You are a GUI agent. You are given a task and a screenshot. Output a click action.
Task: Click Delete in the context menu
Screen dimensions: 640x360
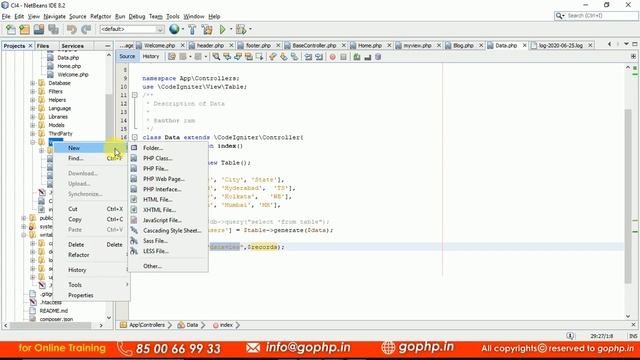(x=91, y=244)
